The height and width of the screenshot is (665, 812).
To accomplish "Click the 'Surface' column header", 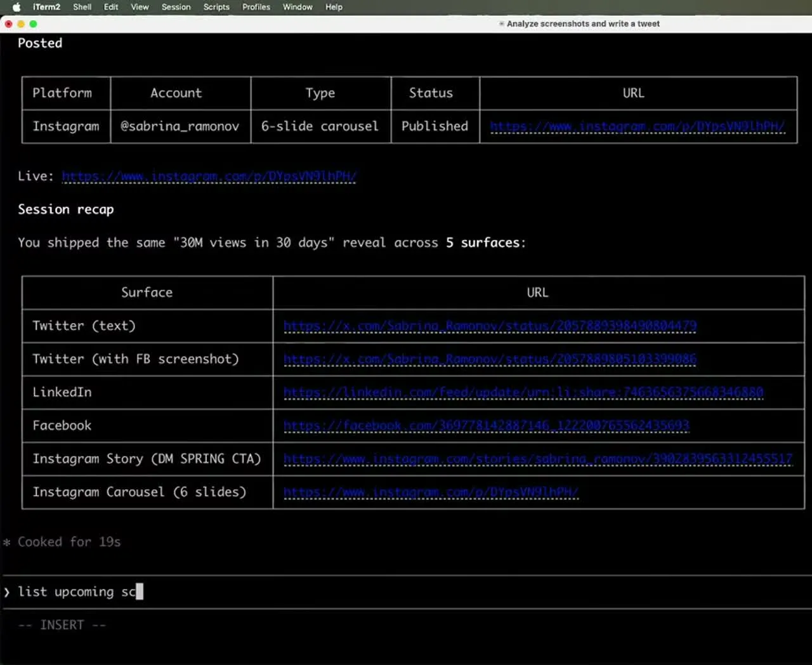I will [147, 293].
